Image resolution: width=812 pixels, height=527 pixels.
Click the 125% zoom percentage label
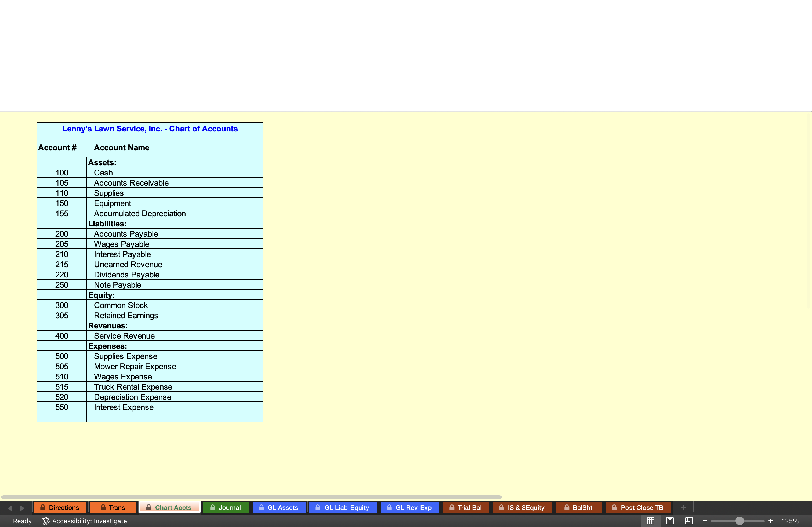[791, 521]
